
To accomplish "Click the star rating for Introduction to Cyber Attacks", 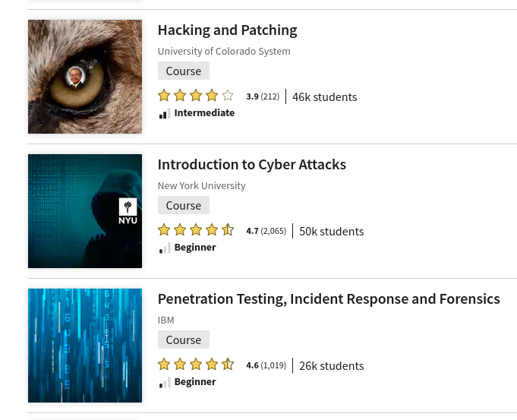I will point(196,230).
